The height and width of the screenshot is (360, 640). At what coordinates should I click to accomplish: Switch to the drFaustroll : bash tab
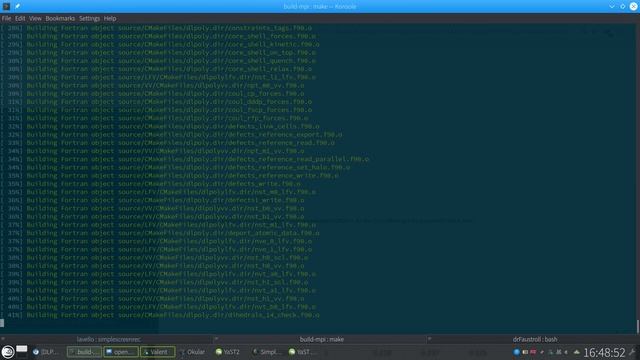[x=535, y=339]
